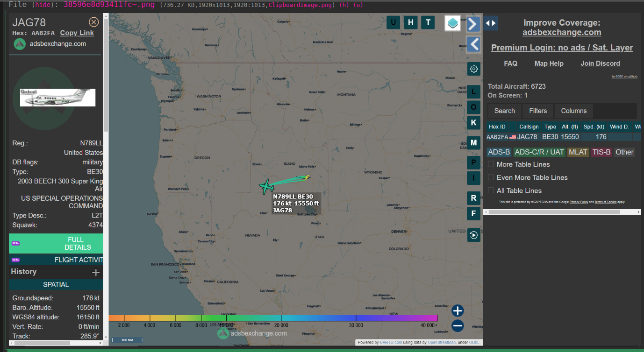Open the Map Help link

pos(549,63)
